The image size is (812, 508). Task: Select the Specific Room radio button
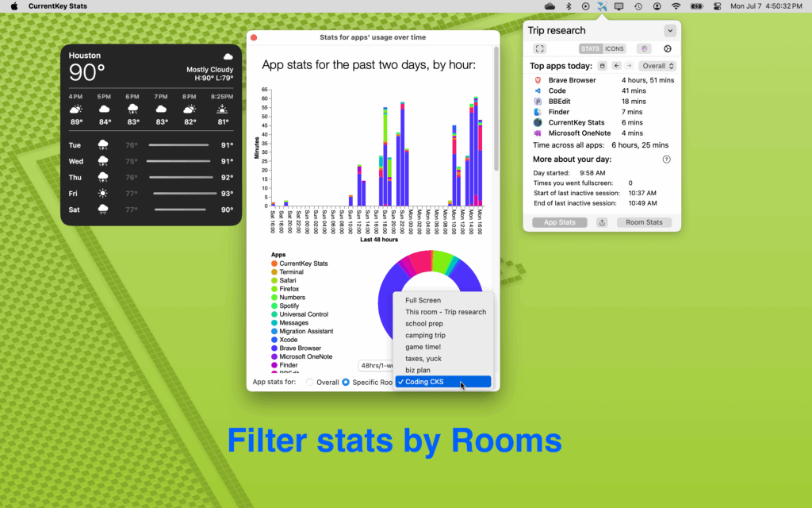pos(346,383)
